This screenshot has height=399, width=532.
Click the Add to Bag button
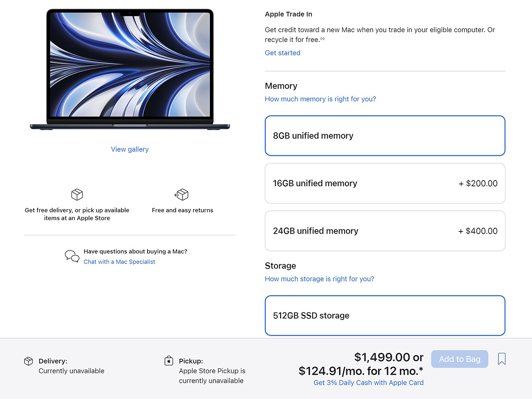click(x=460, y=359)
